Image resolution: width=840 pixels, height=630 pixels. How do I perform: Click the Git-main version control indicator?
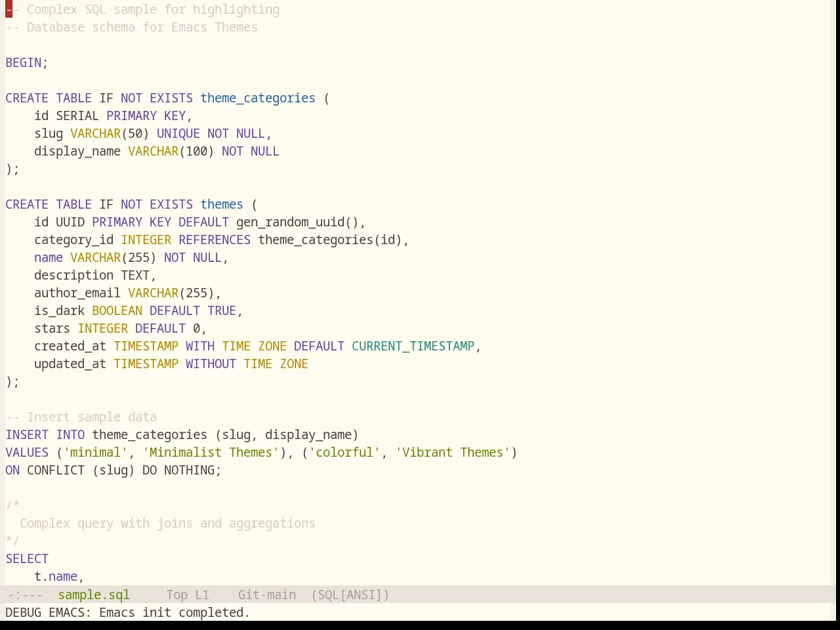pyautogui.click(x=267, y=595)
